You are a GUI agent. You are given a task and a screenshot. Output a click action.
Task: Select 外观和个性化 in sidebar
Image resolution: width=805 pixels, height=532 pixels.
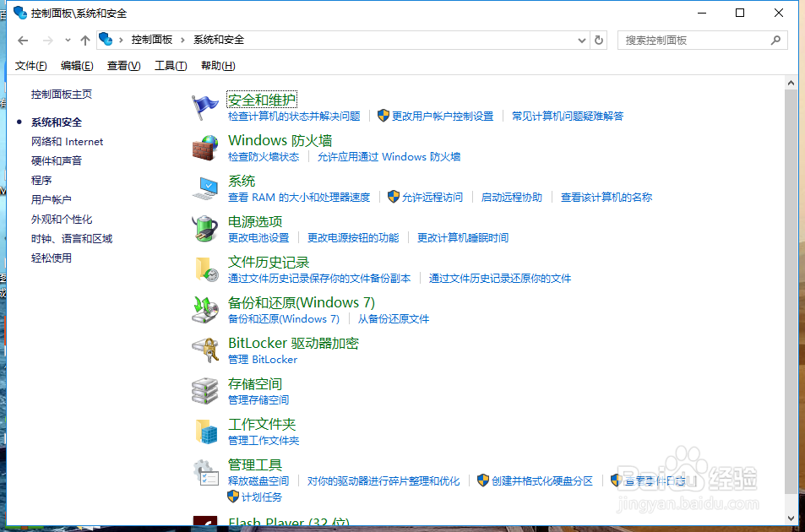point(62,219)
